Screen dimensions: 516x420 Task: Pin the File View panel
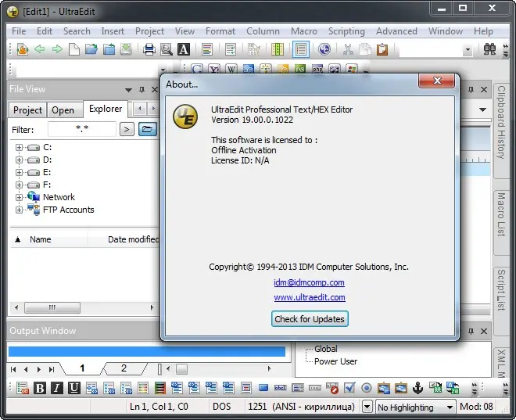point(142,89)
